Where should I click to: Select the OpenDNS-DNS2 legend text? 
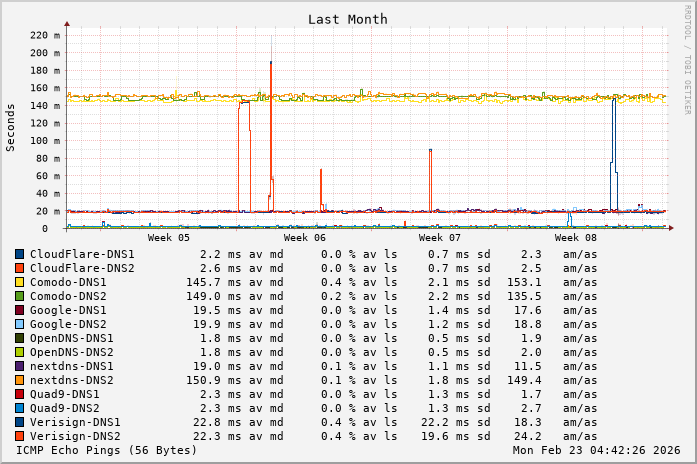(x=71, y=353)
